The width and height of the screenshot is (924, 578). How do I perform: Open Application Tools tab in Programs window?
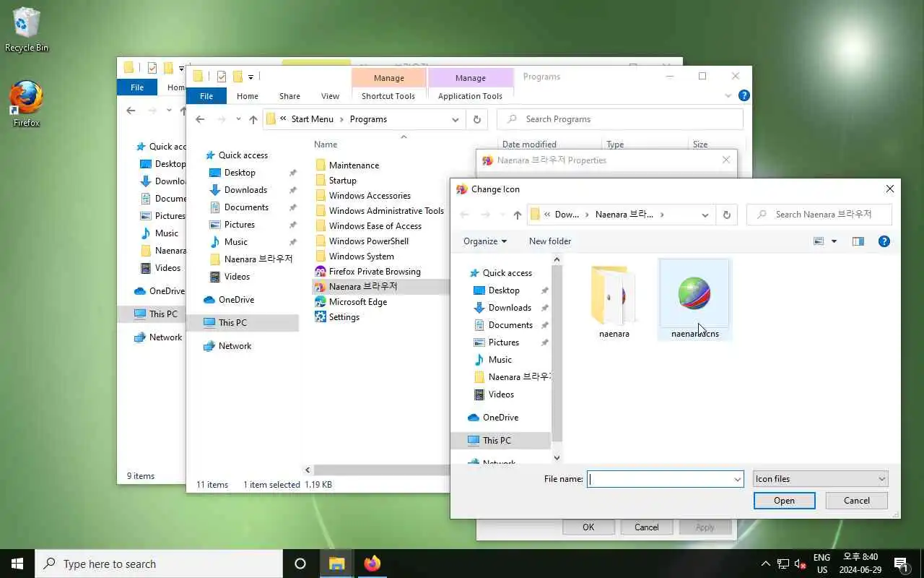click(x=470, y=96)
